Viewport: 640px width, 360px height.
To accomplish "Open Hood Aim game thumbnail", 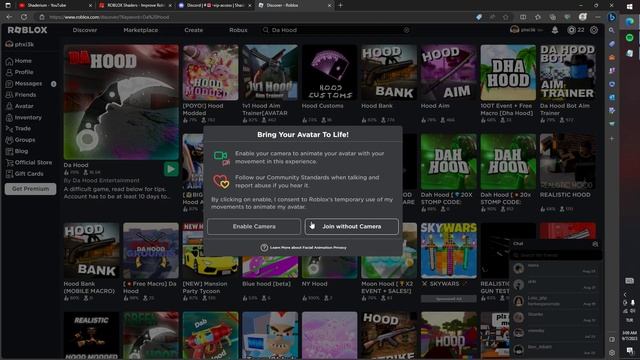I will 448,73.
